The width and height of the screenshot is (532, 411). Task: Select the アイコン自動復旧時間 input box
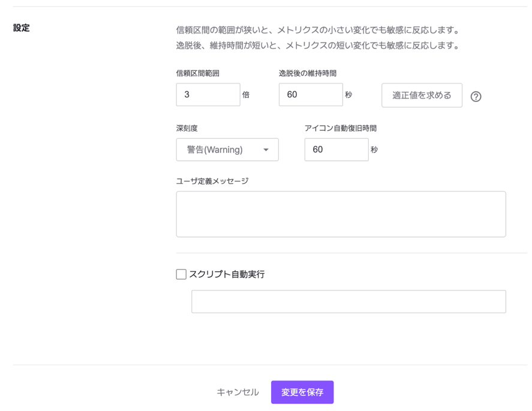(336, 150)
